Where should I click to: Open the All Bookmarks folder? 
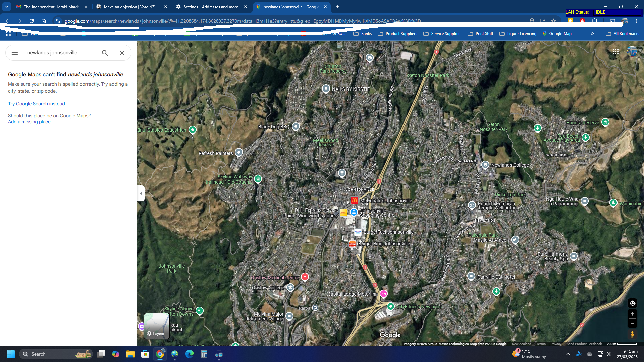[623, 34]
